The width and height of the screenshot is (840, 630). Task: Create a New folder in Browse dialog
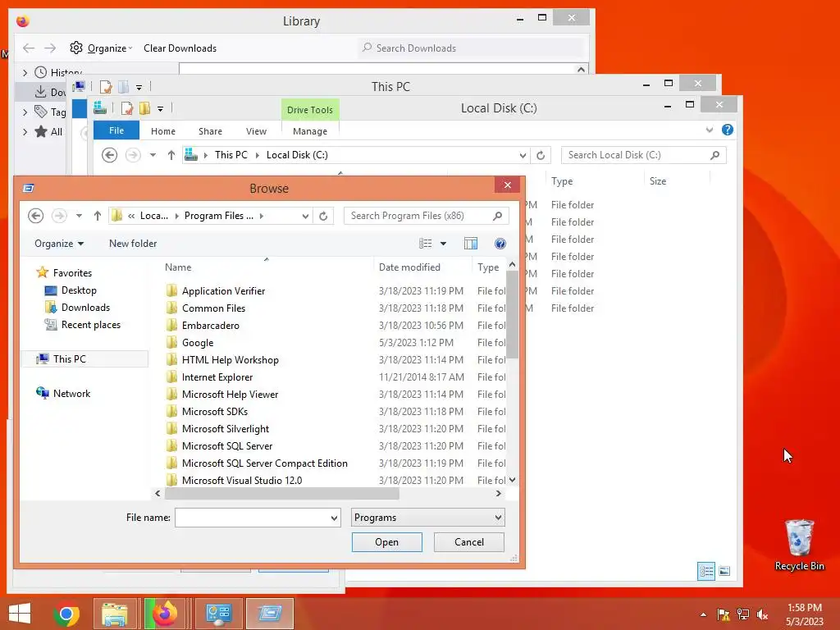tap(133, 244)
